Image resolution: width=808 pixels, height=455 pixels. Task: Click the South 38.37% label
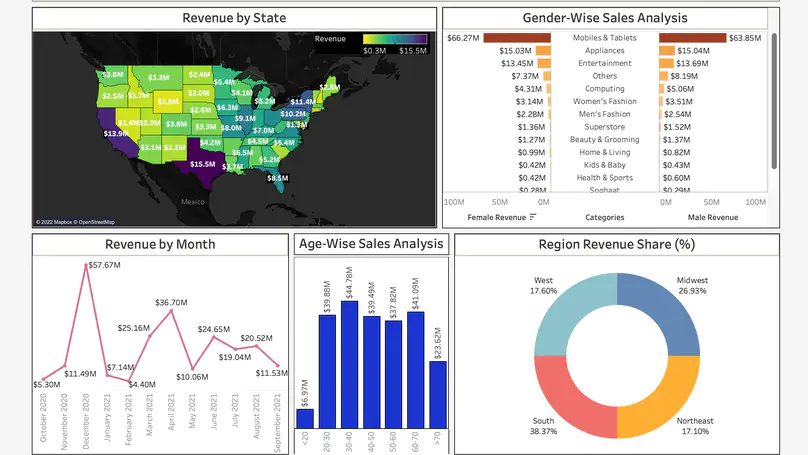(x=543, y=426)
